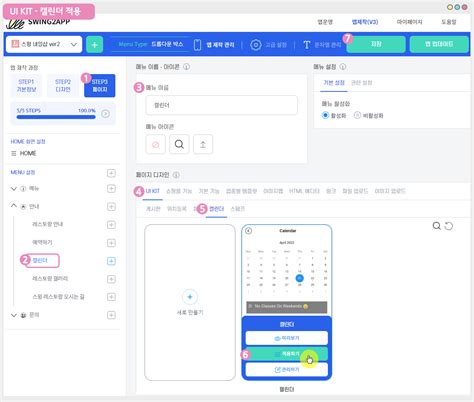The width and height of the screenshot is (474, 402).
Task: Click the upload menu icon button
Action: (203, 144)
